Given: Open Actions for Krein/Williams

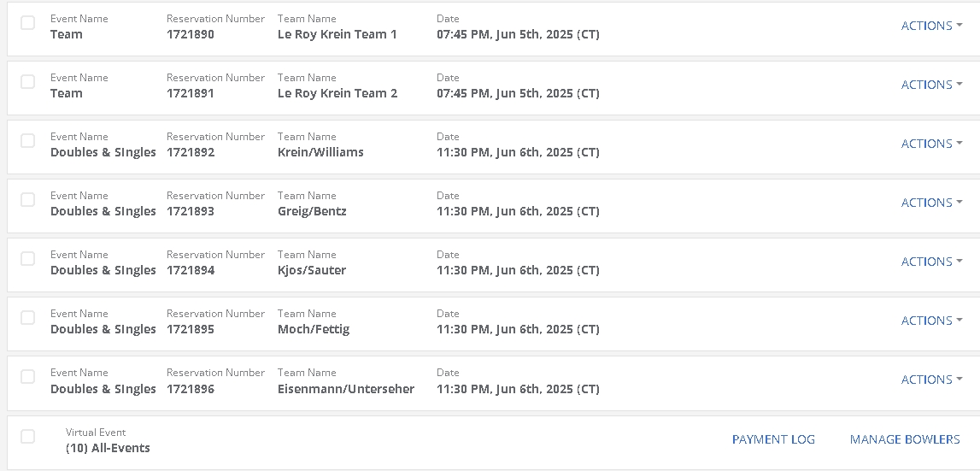Looking at the screenshot, I should coord(931,144).
